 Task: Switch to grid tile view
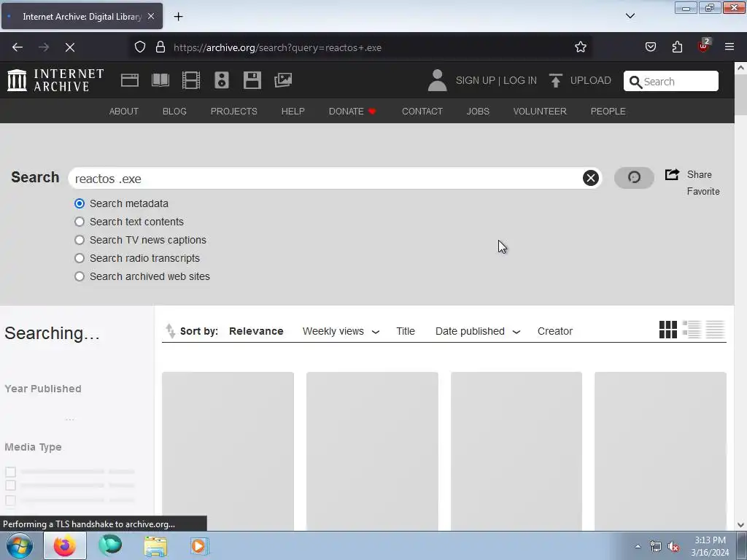pyautogui.click(x=668, y=330)
